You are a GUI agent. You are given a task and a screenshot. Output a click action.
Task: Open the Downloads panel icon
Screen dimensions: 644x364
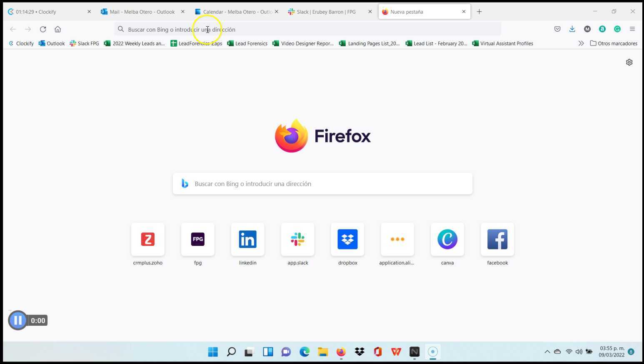(x=572, y=29)
